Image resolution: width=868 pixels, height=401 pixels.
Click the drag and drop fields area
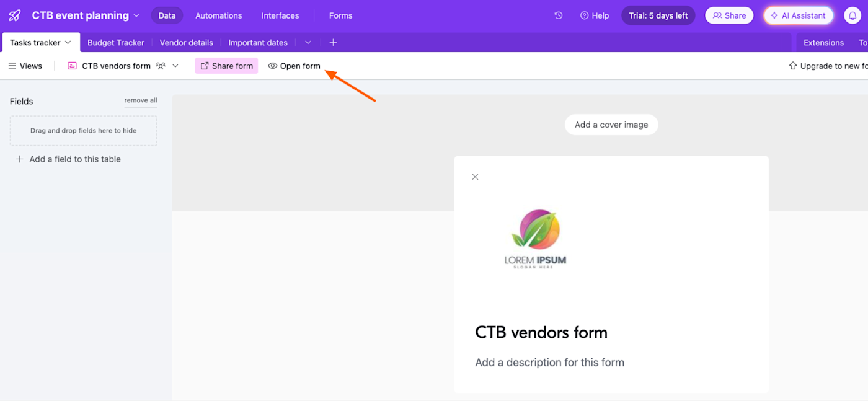click(83, 131)
